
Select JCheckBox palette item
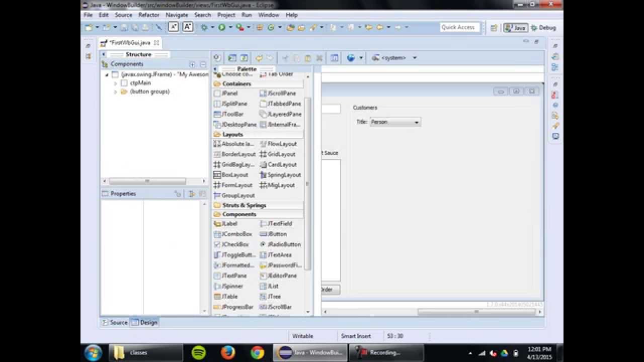[231, 245]
